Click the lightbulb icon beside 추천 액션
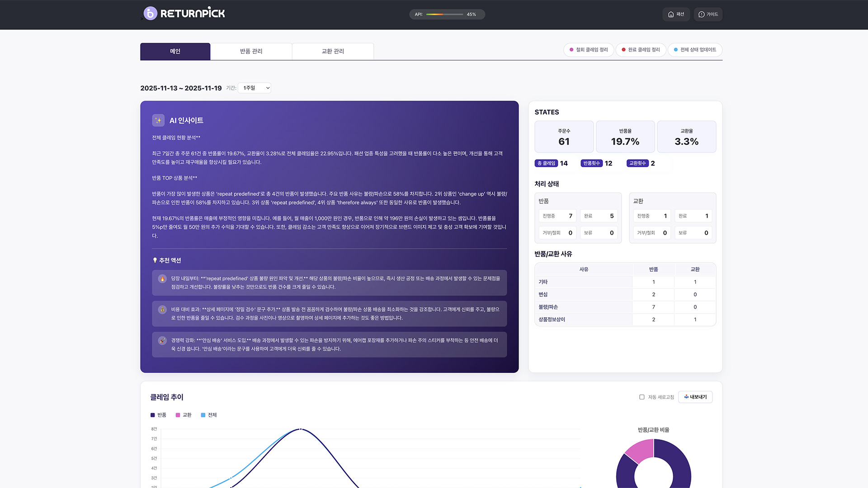This screenshot has width=868, height=488. [x=155, y=260]
